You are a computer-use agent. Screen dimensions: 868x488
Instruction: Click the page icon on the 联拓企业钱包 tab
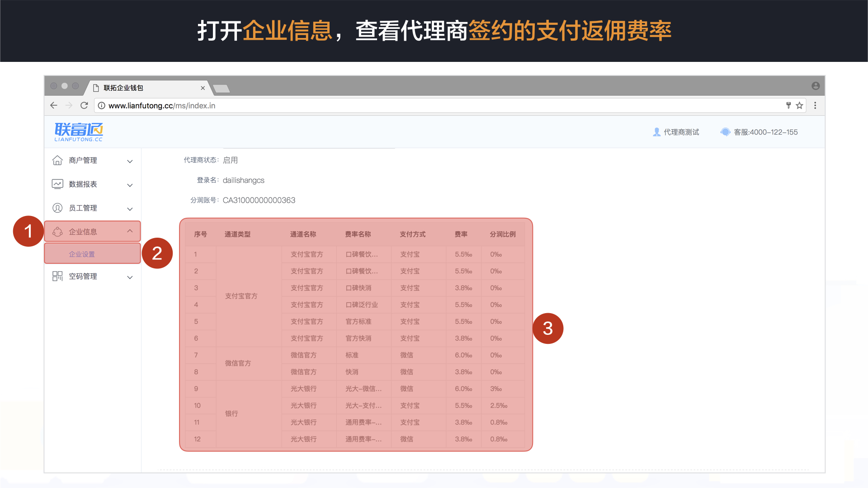click(x=96, y=88)
